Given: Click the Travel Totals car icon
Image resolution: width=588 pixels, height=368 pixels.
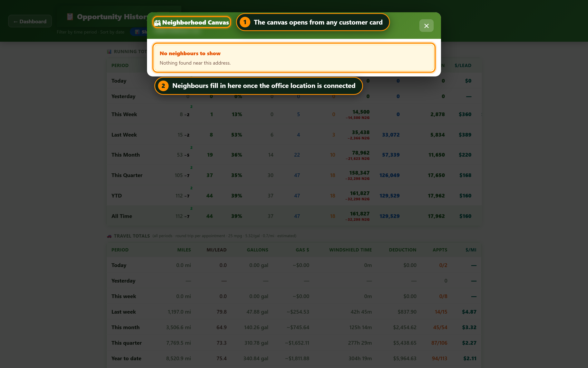Looking at the screenshot, I should click(109, 236).
